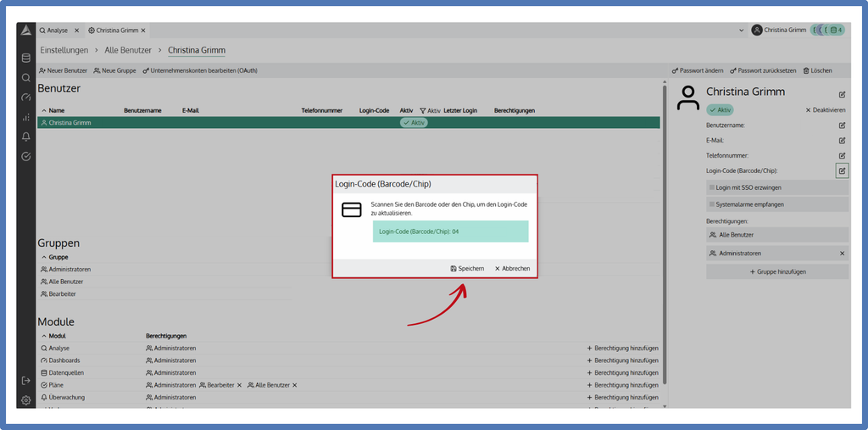Go to Alle Benutzer breadcrumb

click(x=128, y=50)
